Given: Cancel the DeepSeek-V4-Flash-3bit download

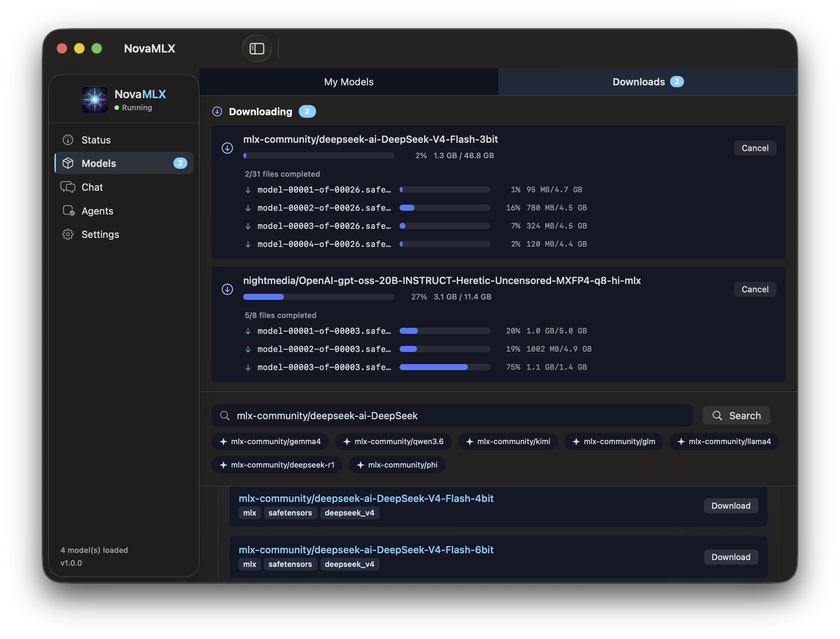Looking at the screenshot, I should click(755, 148).
